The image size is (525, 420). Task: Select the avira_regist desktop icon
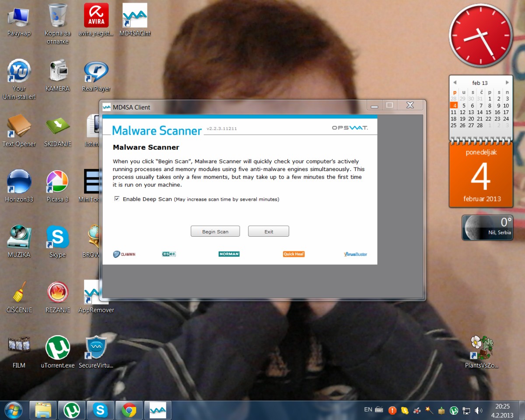click(x=96, y=20)
